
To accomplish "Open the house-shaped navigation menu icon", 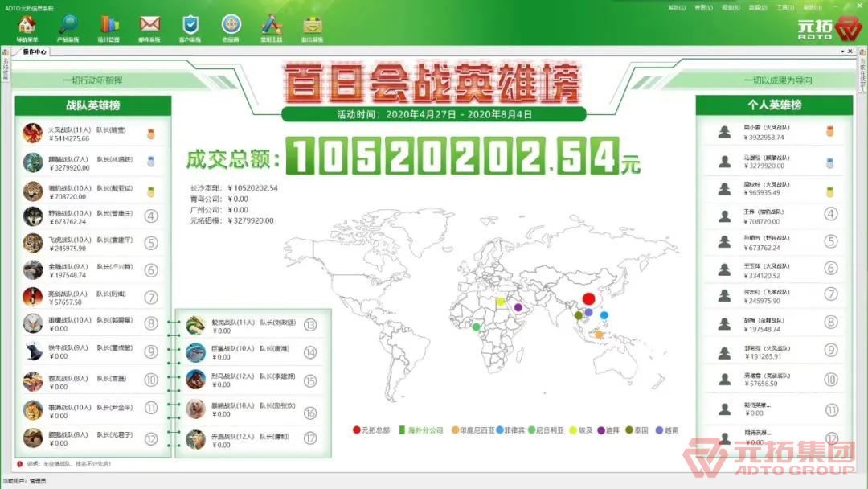I will click(27, 26).
